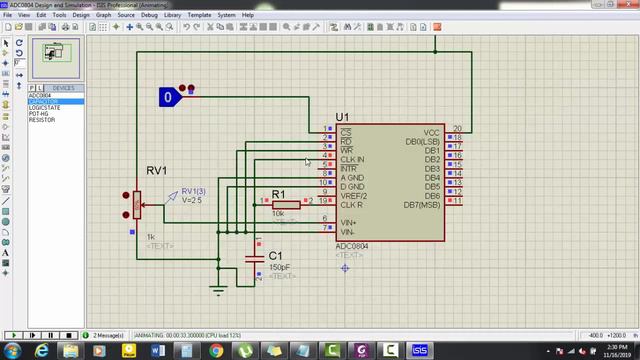Click the Print toolbar icon
This screenshot has width=640, height=360.
click(65, 27)
